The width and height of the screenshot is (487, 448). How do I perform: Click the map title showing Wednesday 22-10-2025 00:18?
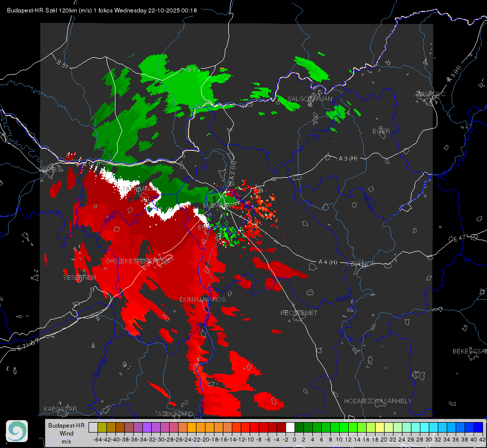(x=102, y=10)
